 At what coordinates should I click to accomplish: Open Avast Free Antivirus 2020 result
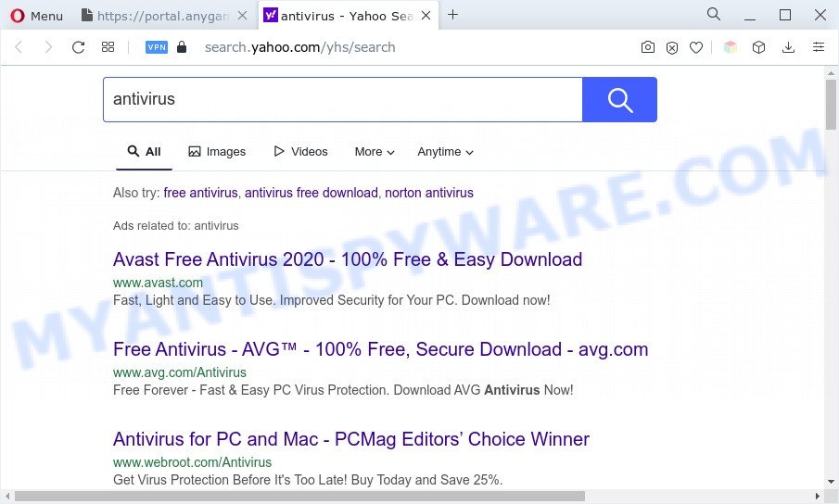point(348,259)
